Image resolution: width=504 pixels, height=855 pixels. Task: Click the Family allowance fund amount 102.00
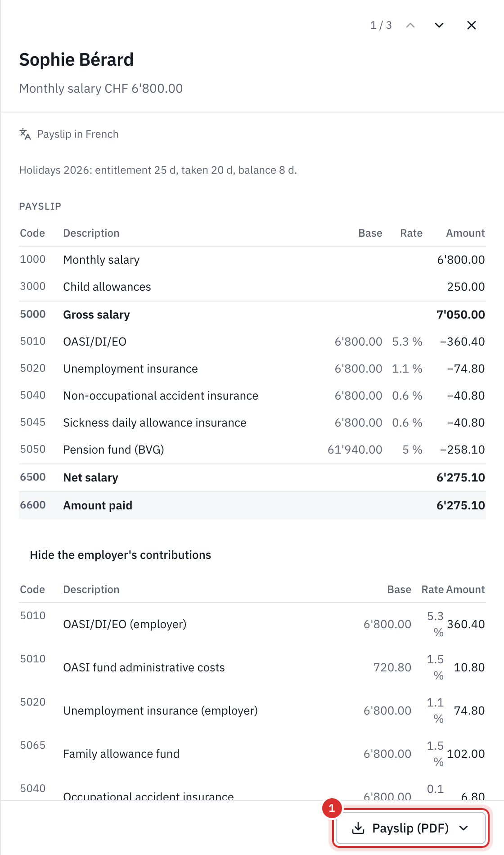(466, 754)
